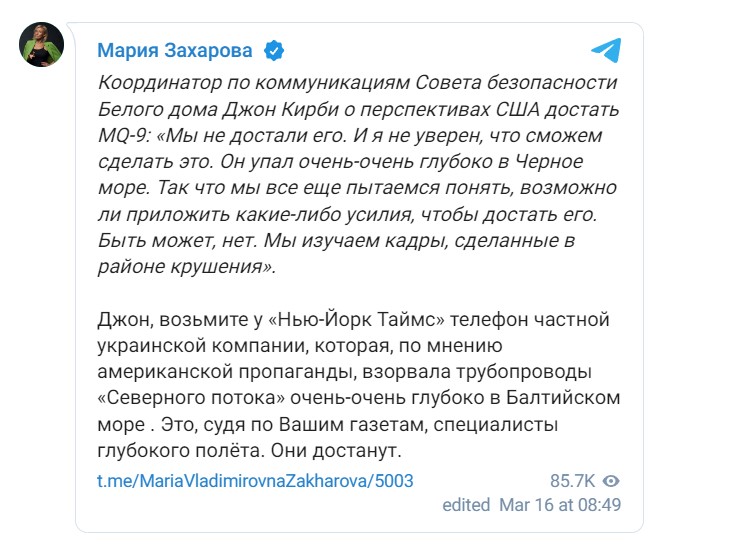Open the Мария Захарова channel name link
Image resolution: width=742 pixels, height=545 pixels.
(x=174, y=49)
